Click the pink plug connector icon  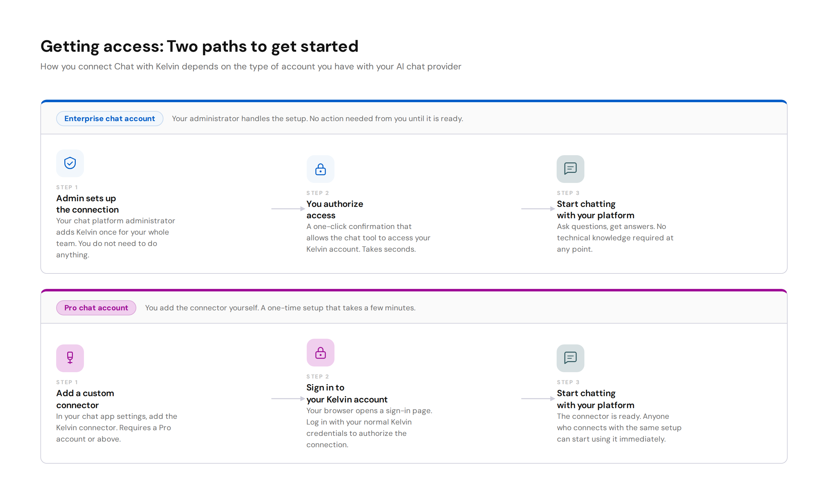70,358
